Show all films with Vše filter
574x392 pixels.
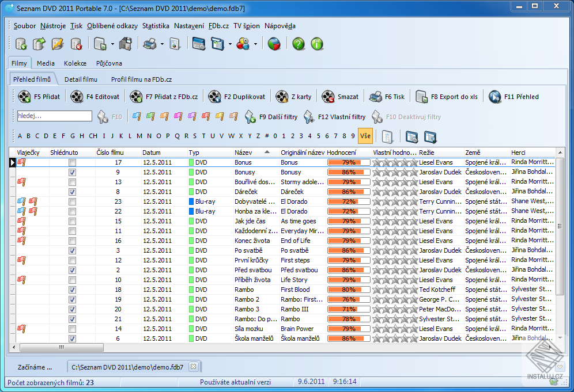coord(365,136)
